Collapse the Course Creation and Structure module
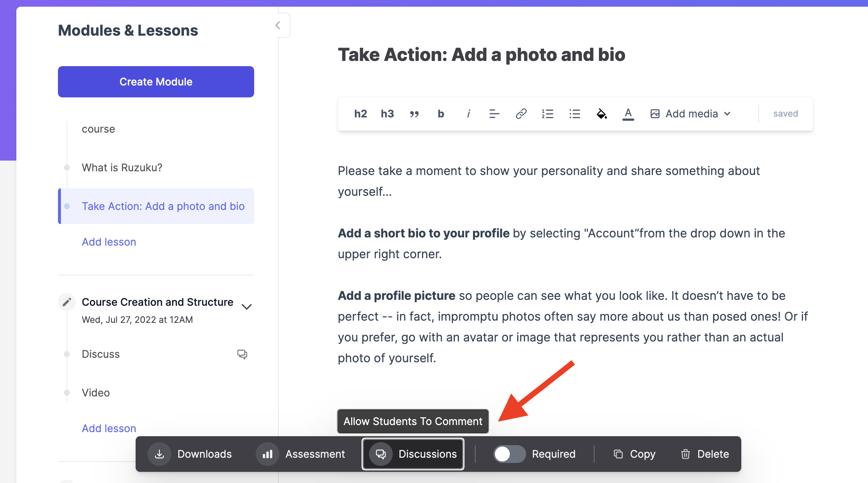This screenshot has height=483, width=868. pyautogui.click(x=247, y=307)
